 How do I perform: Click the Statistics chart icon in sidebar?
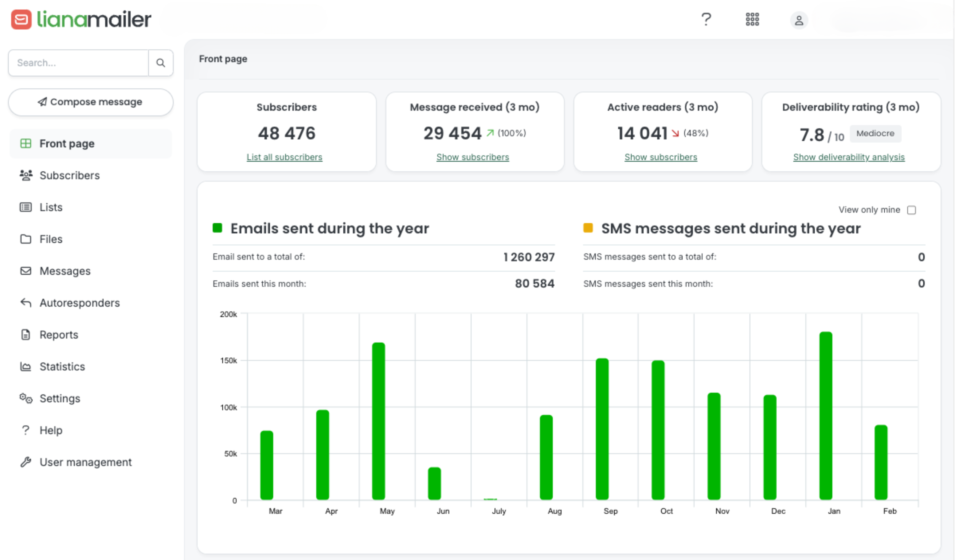25,366
